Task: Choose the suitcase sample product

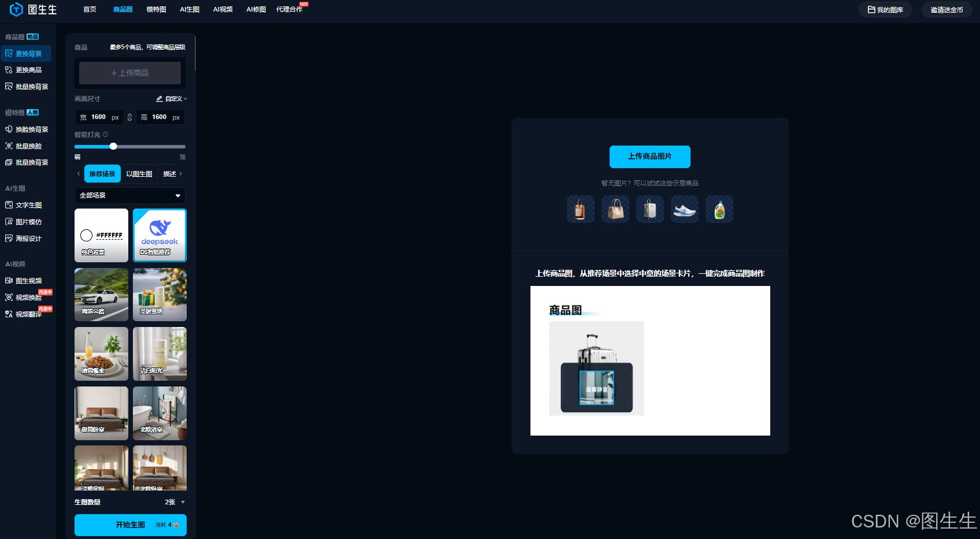Action: coord(650,209)
